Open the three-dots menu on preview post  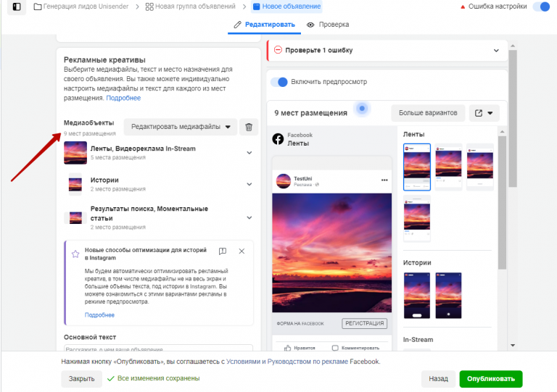(x=384, y=180)
